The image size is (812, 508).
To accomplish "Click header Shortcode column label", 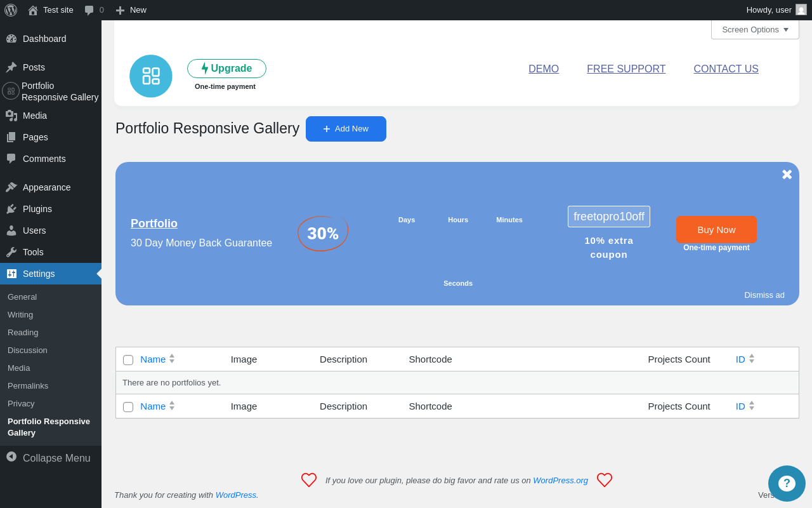I will tap(430, 359).
